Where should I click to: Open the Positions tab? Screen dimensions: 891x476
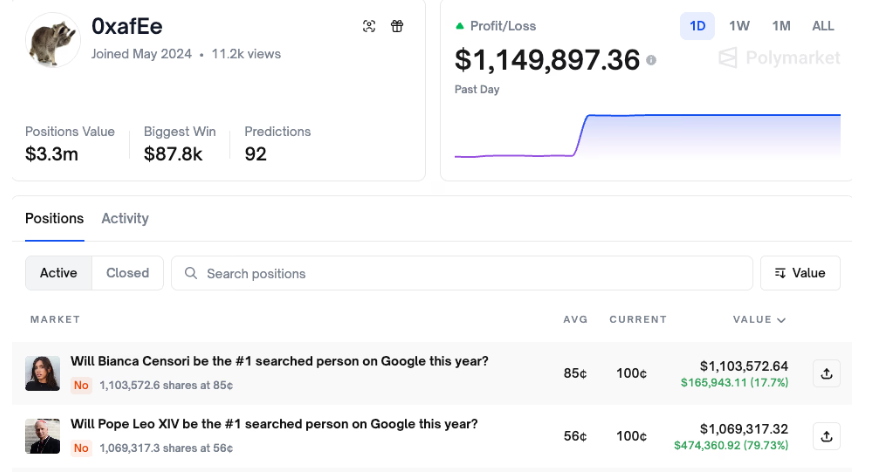coord(54,218)
